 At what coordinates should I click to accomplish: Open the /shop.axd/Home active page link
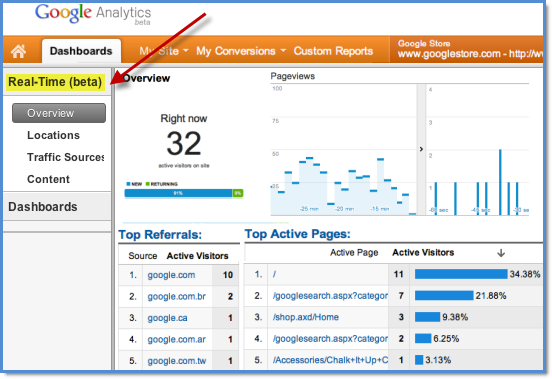(x=306, y=317)
